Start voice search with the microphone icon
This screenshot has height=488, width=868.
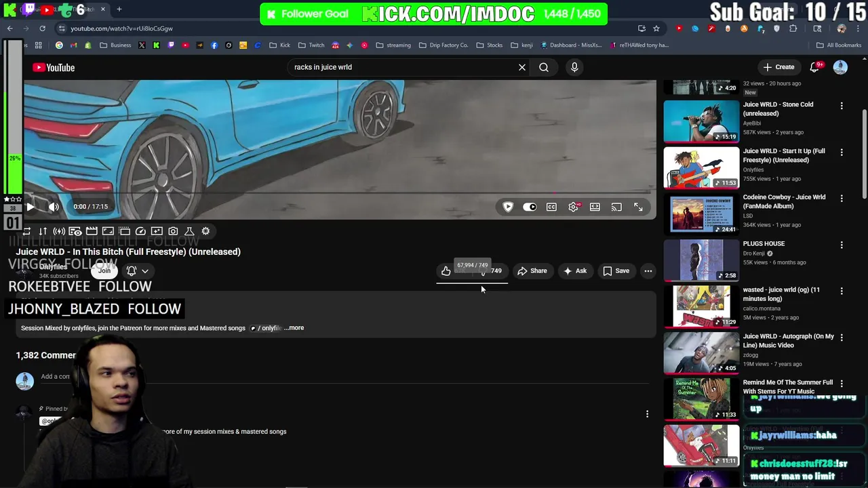tap(574, 67)
